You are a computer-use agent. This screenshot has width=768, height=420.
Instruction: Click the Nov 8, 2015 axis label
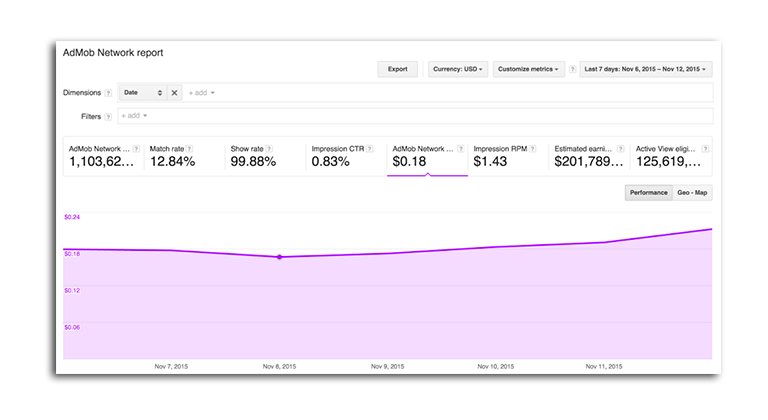coord(279,367)
